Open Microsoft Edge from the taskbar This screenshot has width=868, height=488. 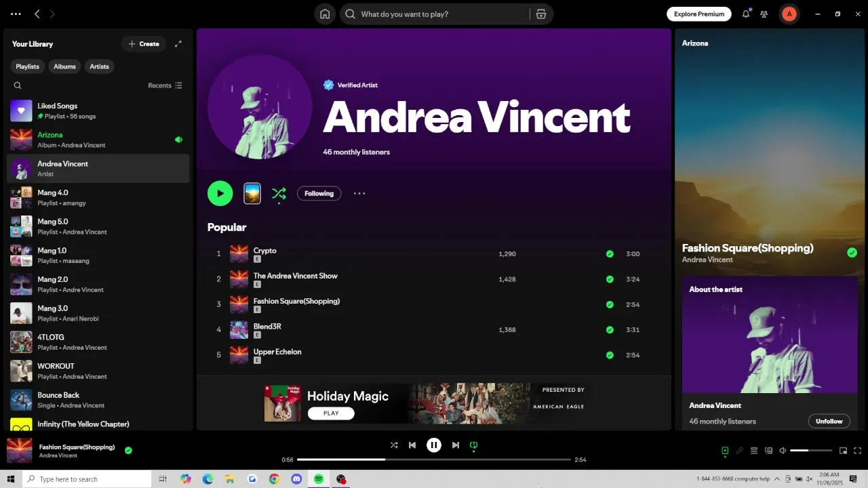[208, 479]
